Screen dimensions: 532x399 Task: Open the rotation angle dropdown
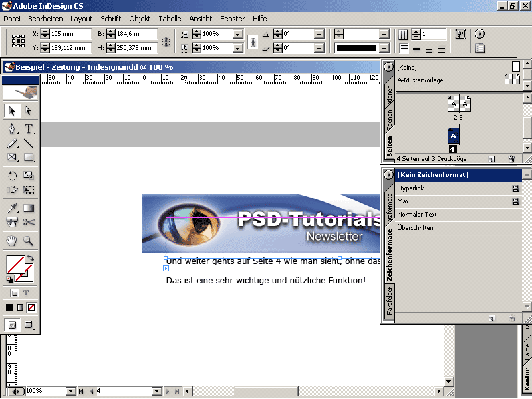319,34
